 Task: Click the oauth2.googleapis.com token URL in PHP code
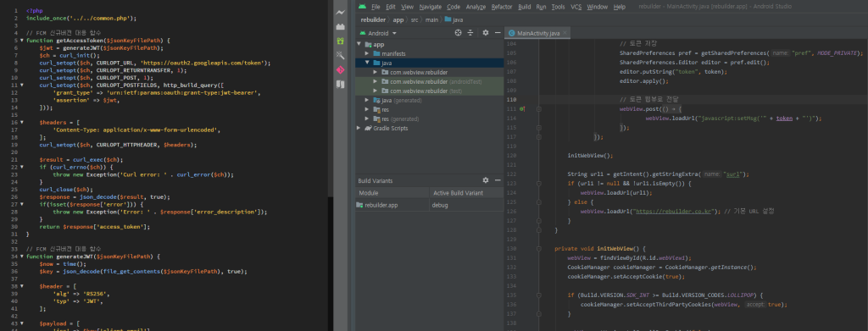203,63
